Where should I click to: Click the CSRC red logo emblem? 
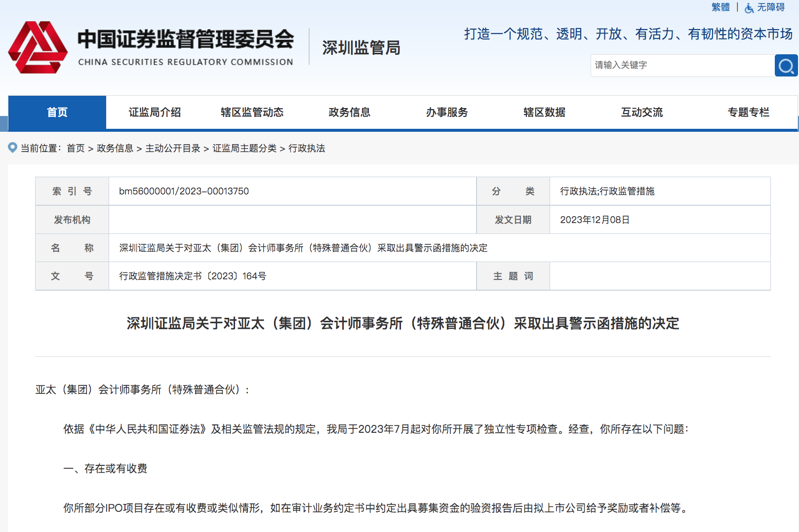pyautogui.click(x=38, y=47)
